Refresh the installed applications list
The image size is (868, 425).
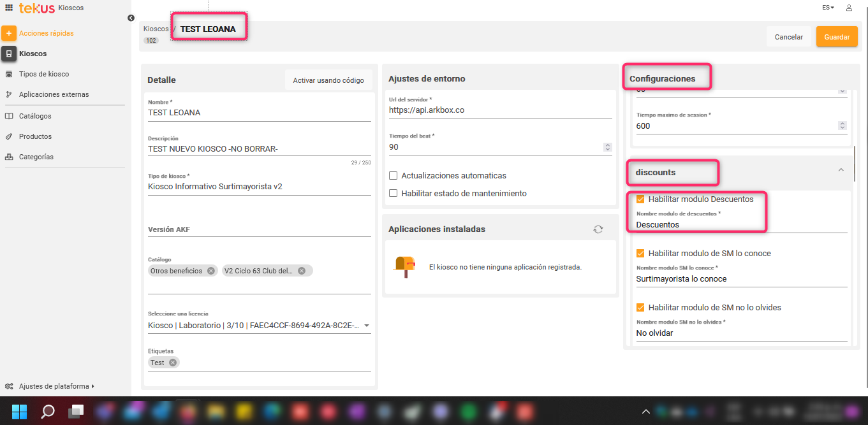[598, 229]
